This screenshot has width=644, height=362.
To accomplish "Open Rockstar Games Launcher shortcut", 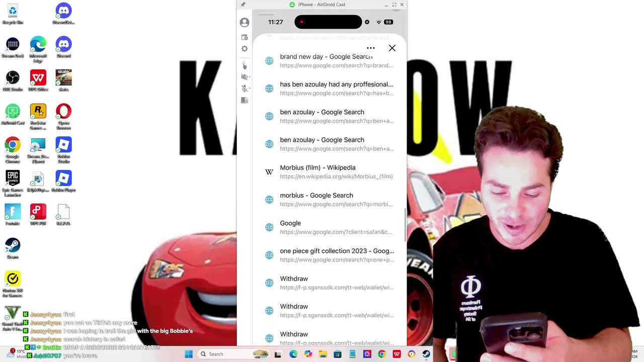I will coord(38,116).
